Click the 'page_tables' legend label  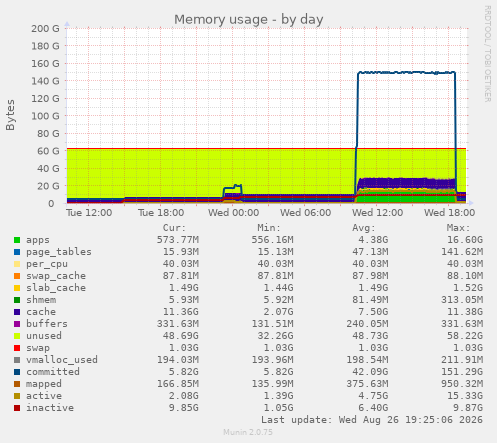coord(59,252)
